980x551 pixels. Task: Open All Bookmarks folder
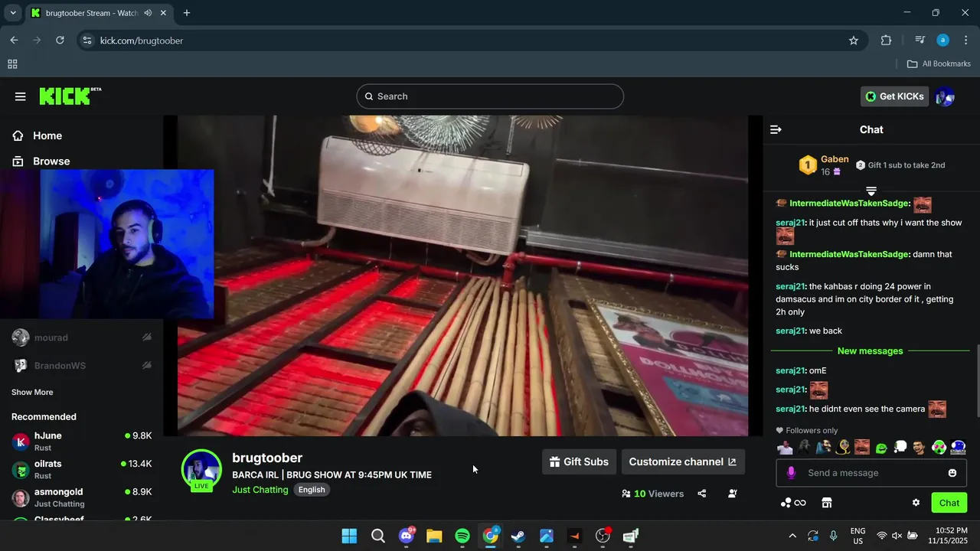(939, 64)
